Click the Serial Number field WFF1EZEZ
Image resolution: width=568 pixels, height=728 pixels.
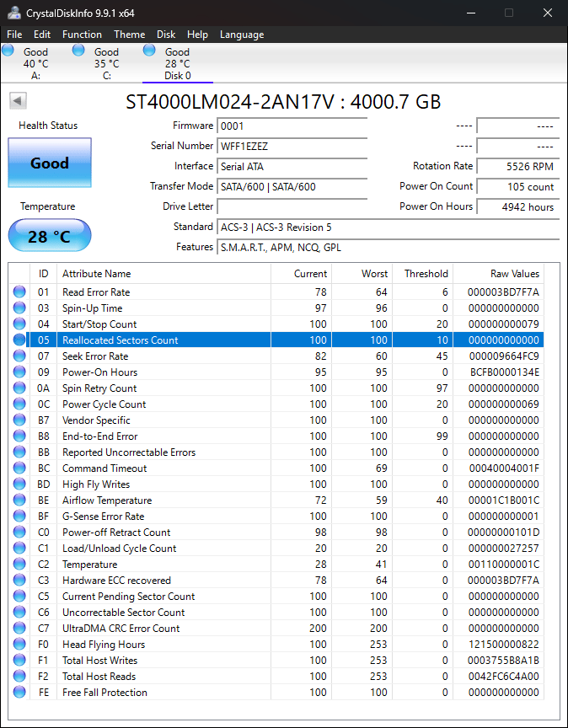click(292, 147)
